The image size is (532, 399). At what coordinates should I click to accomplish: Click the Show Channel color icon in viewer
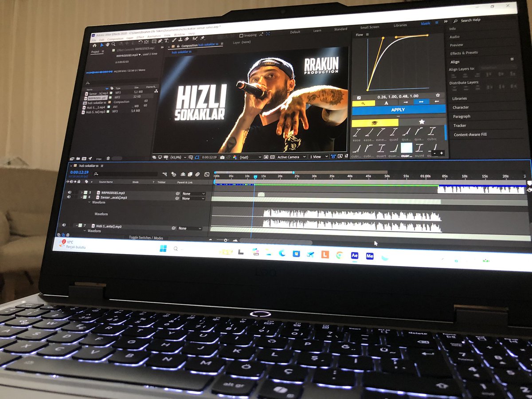(235, 157)
